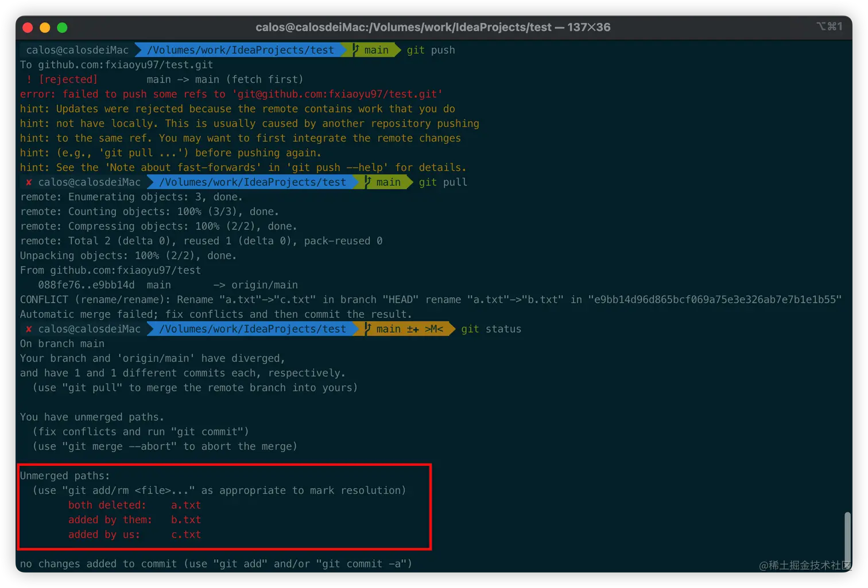868x588 pixels.
Task: Click "calos@calosdeiMac" in the git push prompt
Action: click(x=77, y=50)
